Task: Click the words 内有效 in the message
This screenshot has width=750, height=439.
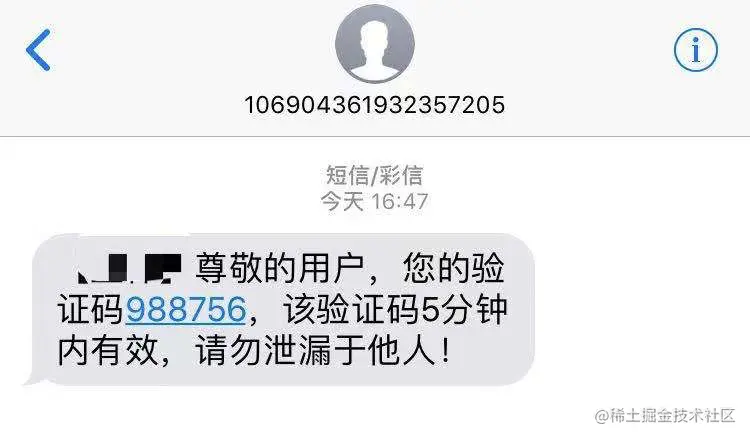Action: pyautogui.click(x=108, y=351)
